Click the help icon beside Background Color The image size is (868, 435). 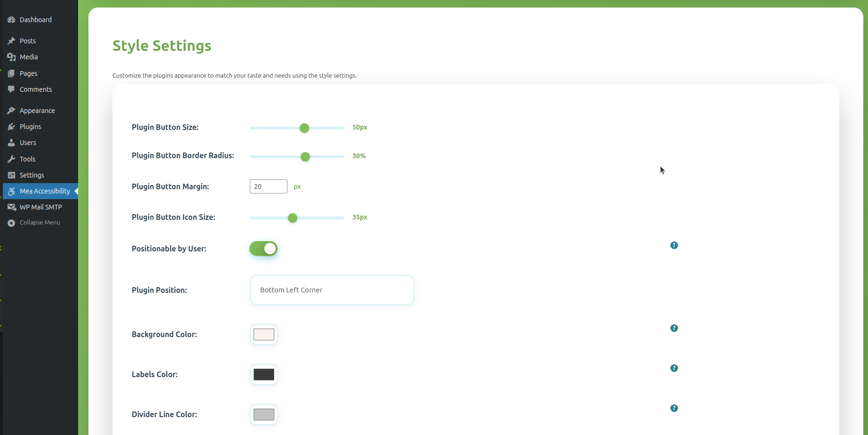(x=674, y=328)
